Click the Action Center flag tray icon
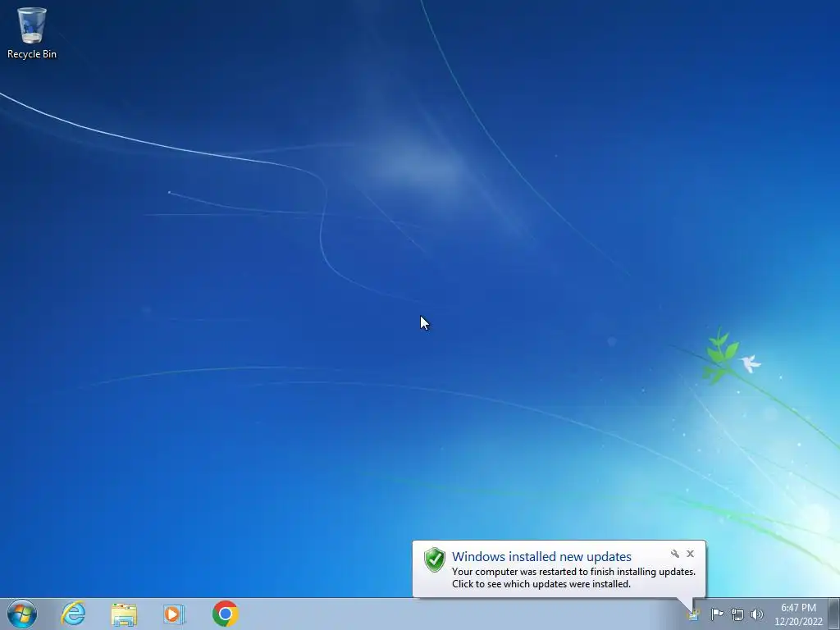Image resolution: width=840 pixels, height=630 pixels. pos(717,614)
